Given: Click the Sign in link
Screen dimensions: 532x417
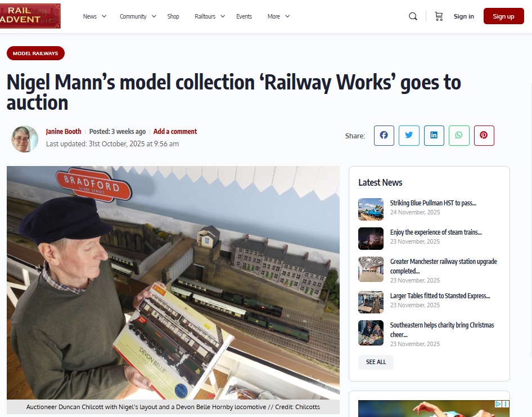Looking at the screenshot, I should tap(463, 16).
